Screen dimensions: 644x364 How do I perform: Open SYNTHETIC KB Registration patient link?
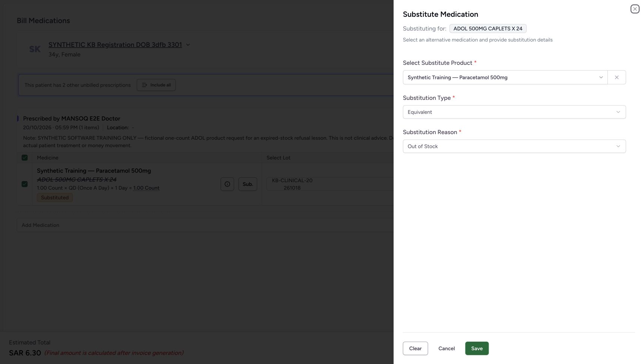[115, 45]
